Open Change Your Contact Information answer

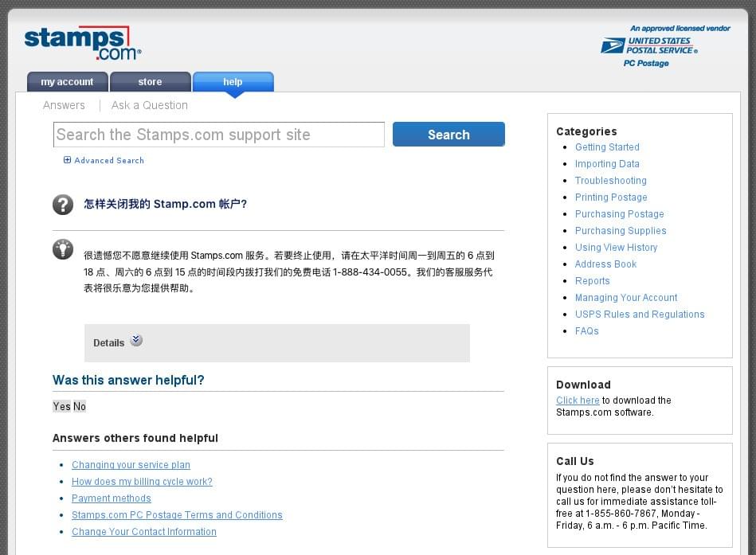[x=144, y=532]
